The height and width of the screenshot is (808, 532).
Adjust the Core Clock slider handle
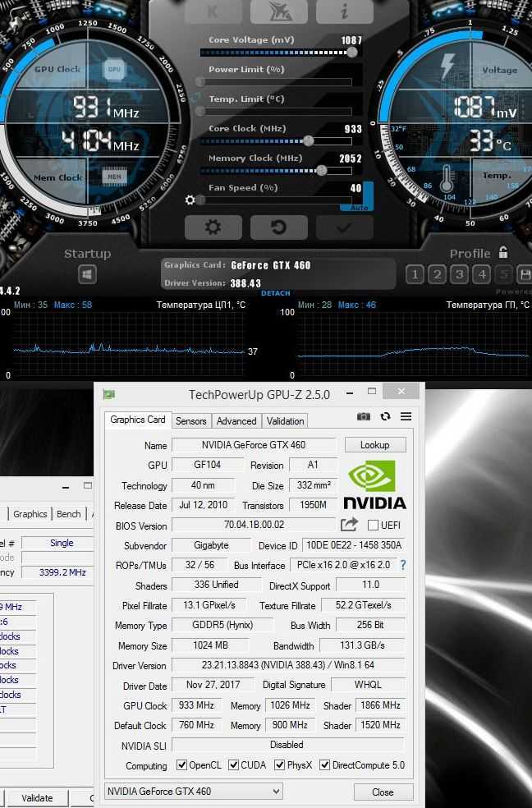pyautogui.click(x=308, y=140)
